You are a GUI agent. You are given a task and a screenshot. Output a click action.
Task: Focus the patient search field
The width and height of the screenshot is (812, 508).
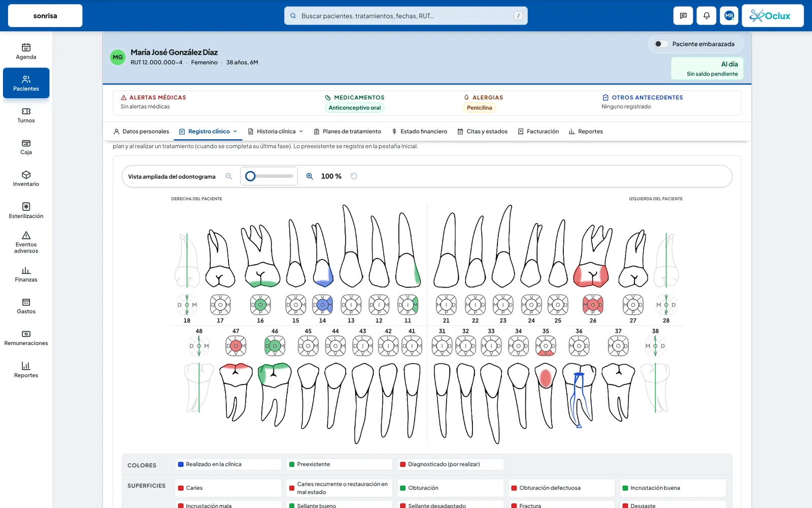406,16
